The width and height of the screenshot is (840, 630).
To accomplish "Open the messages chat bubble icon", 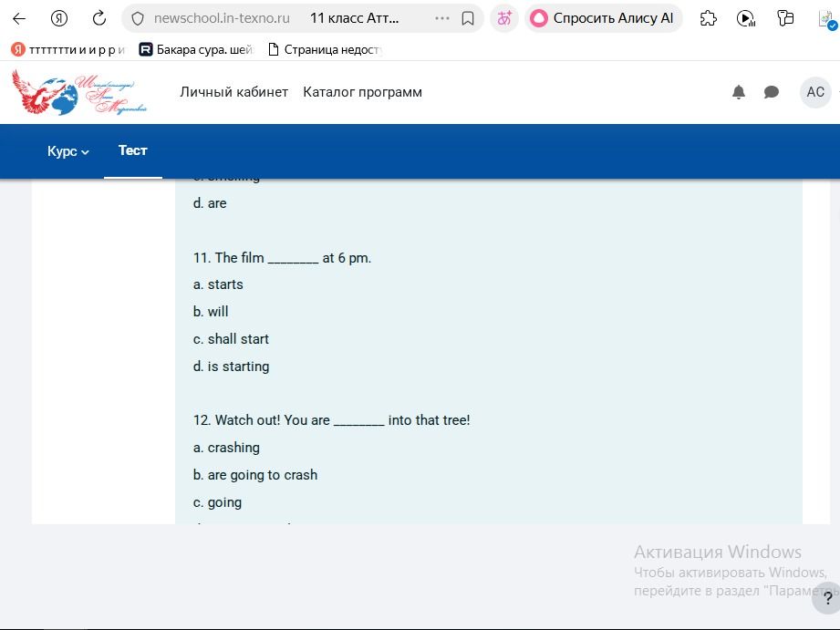I will click(772, 92).
